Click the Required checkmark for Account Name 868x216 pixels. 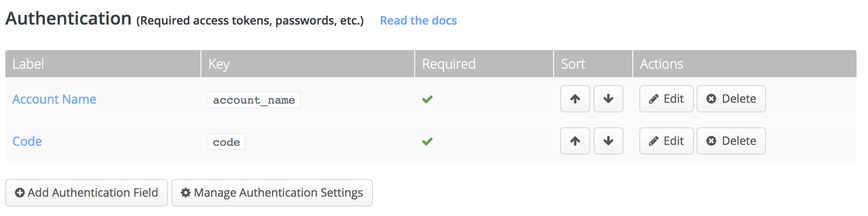tap(427, 99)
